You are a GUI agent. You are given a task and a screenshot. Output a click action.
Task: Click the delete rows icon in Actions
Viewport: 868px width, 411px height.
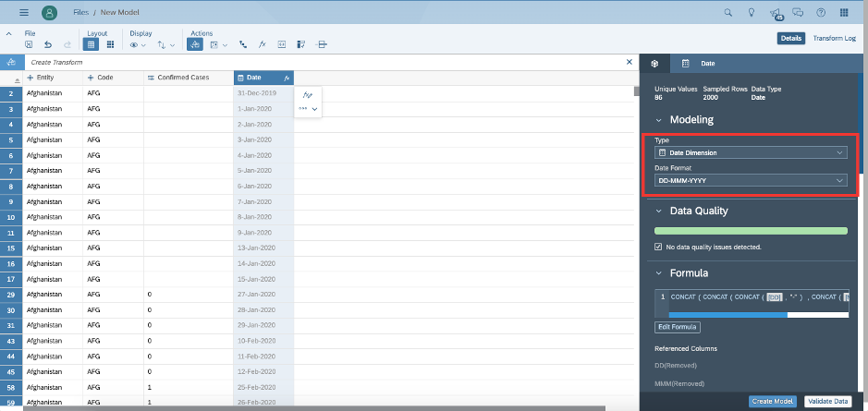click(x=321, y=45)
